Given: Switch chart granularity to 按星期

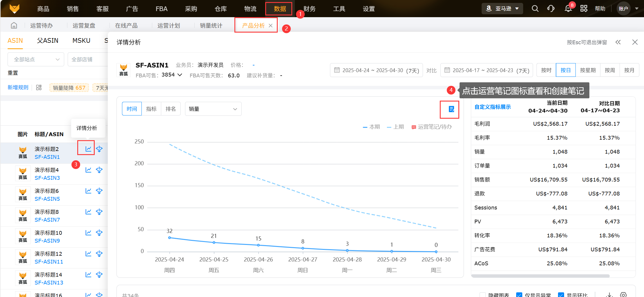Looking at the screenshot, I should (588, 70).
